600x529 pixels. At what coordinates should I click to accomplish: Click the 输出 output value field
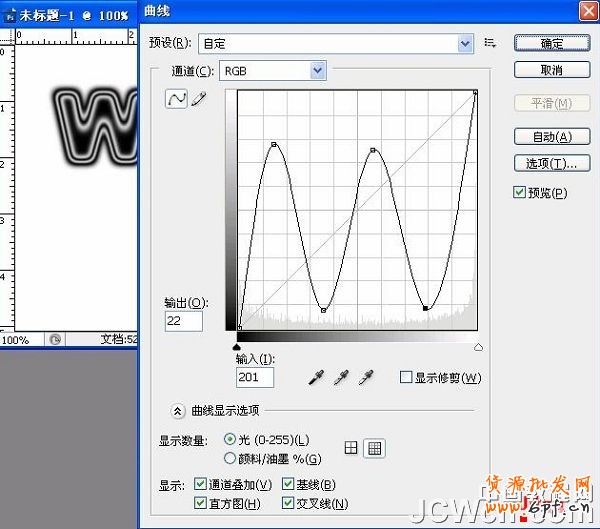[184, 320]
